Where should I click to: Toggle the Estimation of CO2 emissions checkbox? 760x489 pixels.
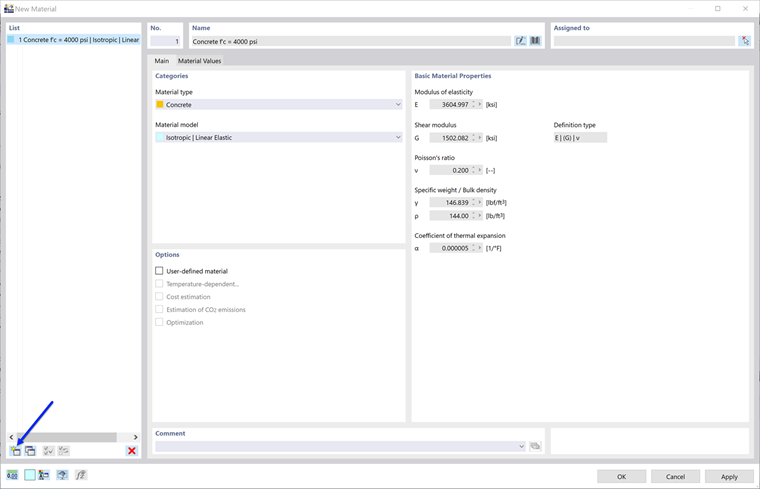[x=159, y=310]
